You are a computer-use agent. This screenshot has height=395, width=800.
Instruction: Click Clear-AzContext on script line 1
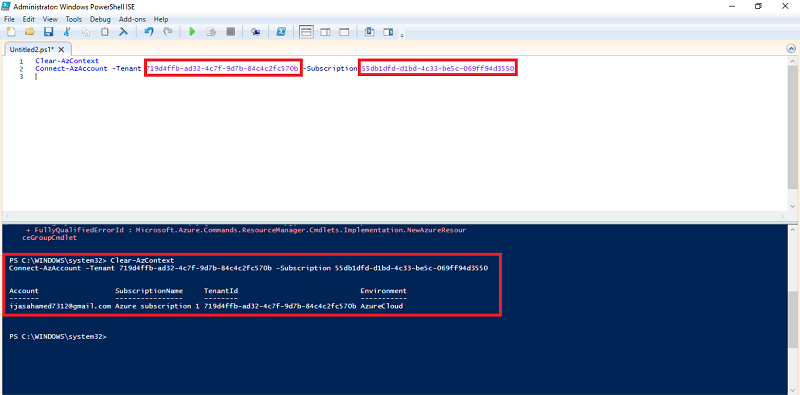tap(67, 61)
